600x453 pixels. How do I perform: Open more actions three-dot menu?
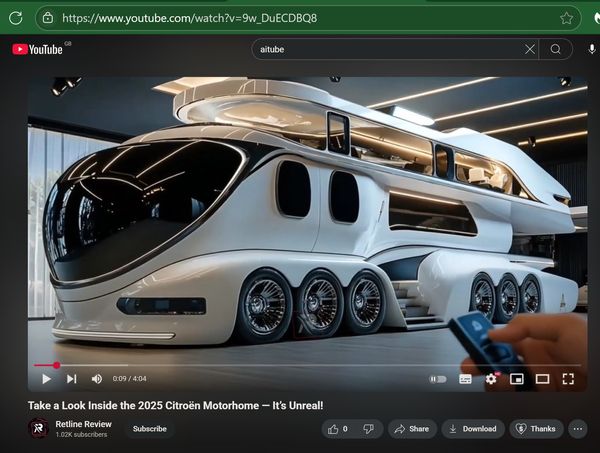[x=578, y=429]
